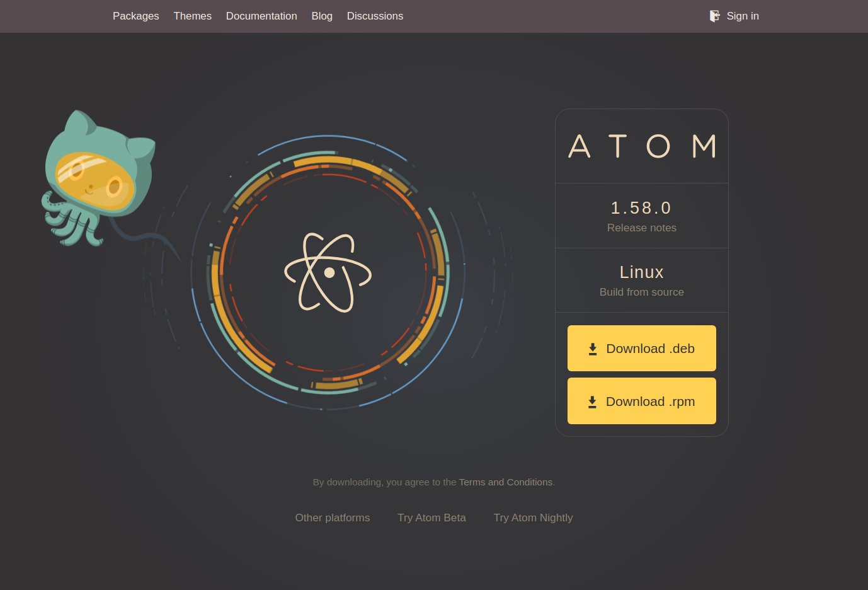868x590 pixels.
Task: Try Atom Beta via footer link
Action: pos(431,518)
